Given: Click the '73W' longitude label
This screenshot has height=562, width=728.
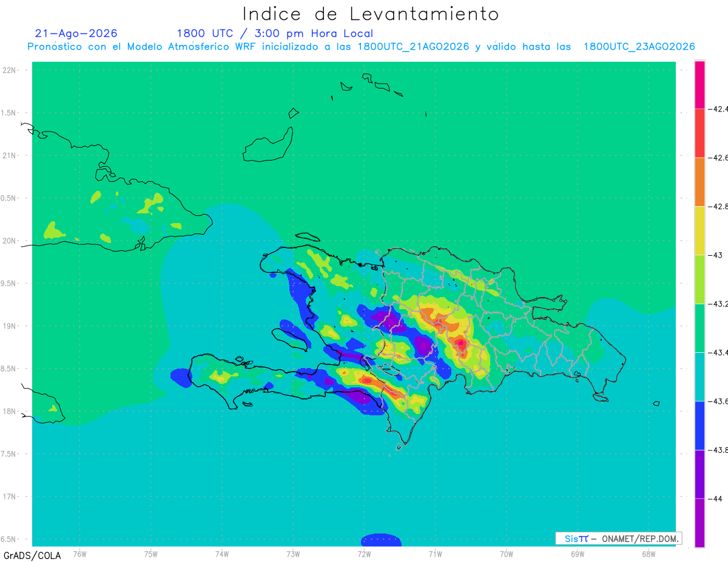Looking at the screenshot, I should click(293, 553).
